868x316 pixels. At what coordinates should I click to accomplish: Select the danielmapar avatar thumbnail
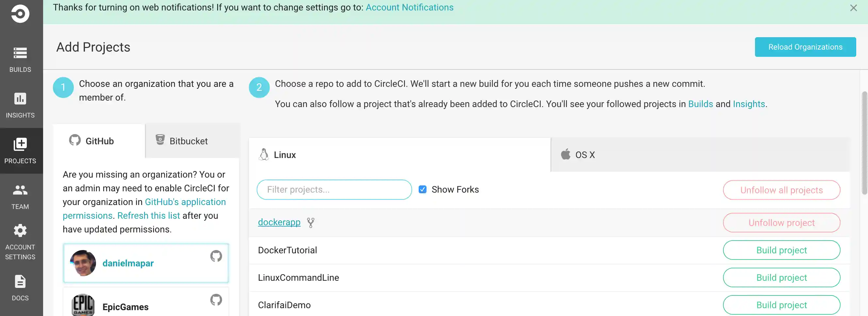[83, 263]
